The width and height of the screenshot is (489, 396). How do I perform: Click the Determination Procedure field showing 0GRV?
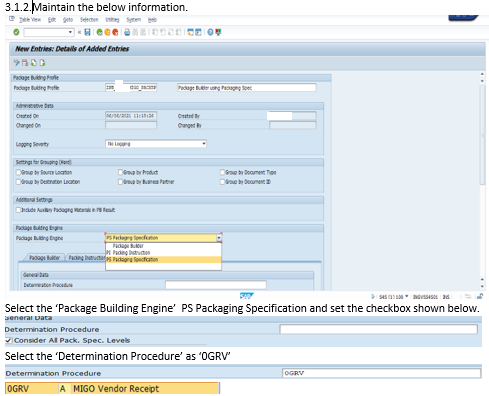pos(382,373)
